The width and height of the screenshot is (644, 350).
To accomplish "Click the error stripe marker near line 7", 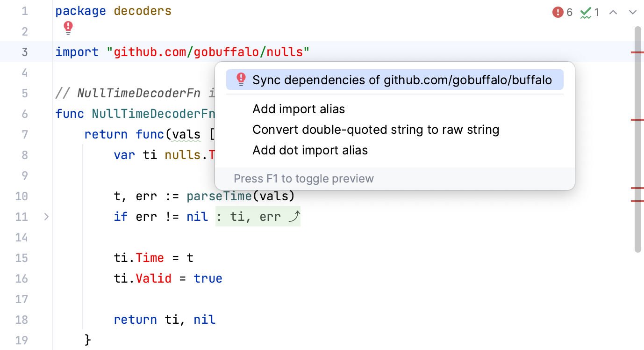I will (637, 120).
